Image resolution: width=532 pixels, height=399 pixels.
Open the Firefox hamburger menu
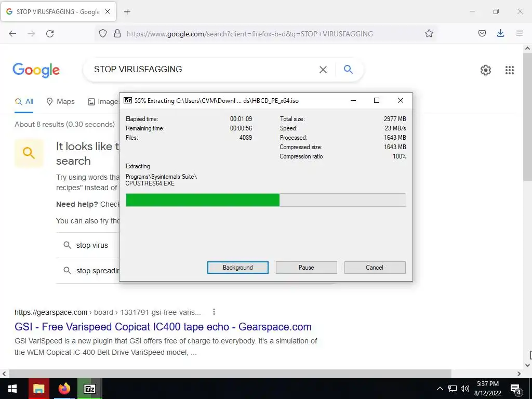pyautogui.click(x=520, y=33)
